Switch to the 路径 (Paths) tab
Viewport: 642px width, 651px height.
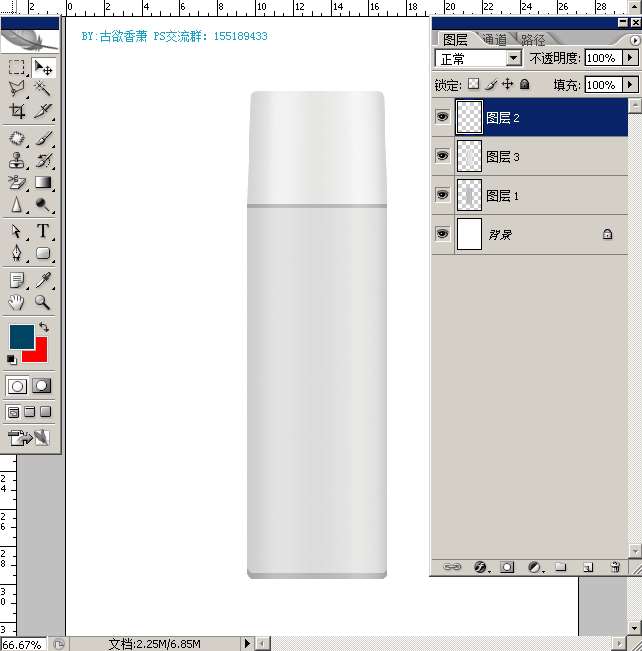coord(533,40)
